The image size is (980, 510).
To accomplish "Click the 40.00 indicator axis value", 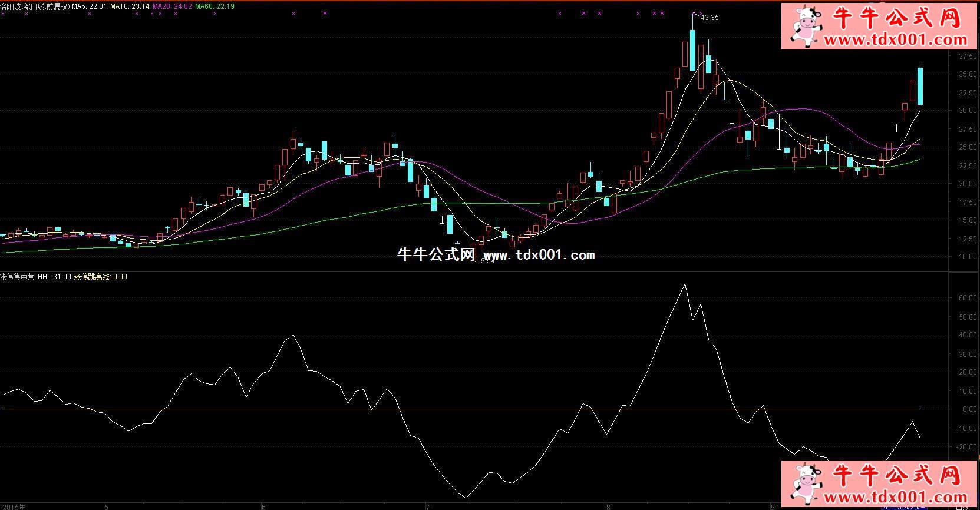I will pos(968,335).
